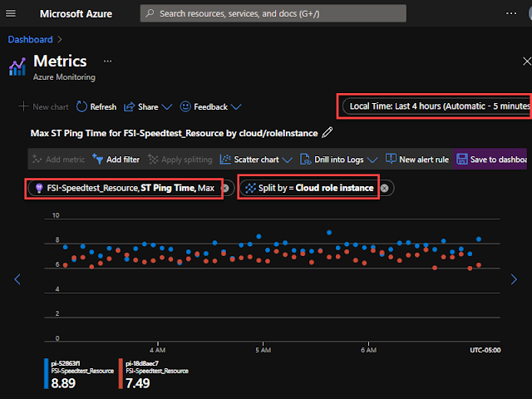Open the ST Ping Time metric pill
This screenshot has width=532, height=399.
point(131,188)
